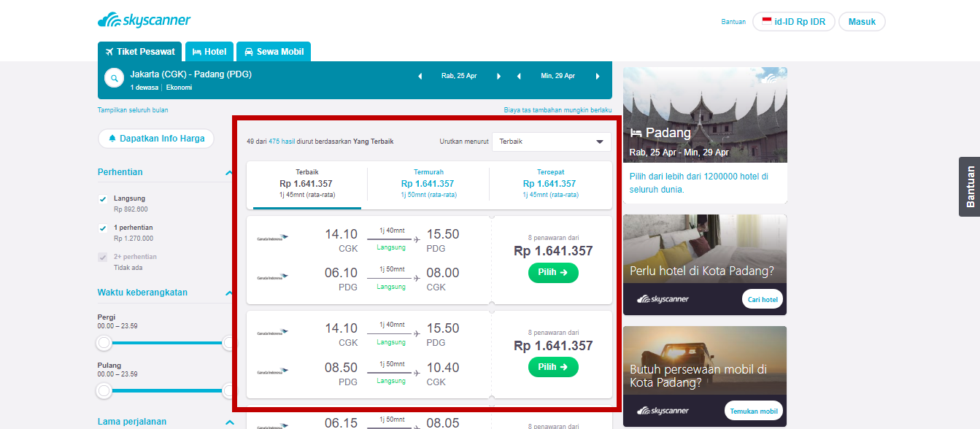Click Butuh persewaan mobil di Kota Padang card
The width and height of the screenshot is (980, 429).
pyautogui.click(x=705, y=376)
